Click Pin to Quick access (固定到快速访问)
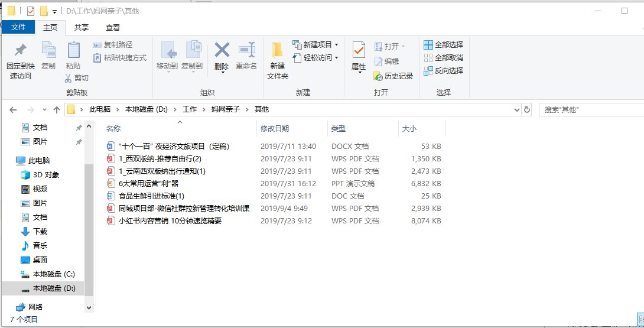Image resolution: width=644 pixels, height=328 pixels. [x=20, y=61]
